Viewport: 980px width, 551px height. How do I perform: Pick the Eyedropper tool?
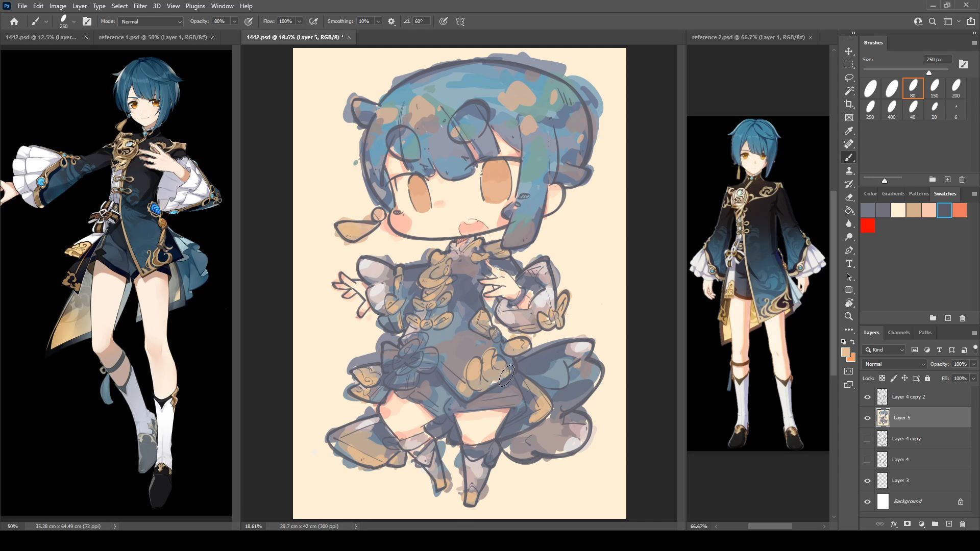click(849, 131)
